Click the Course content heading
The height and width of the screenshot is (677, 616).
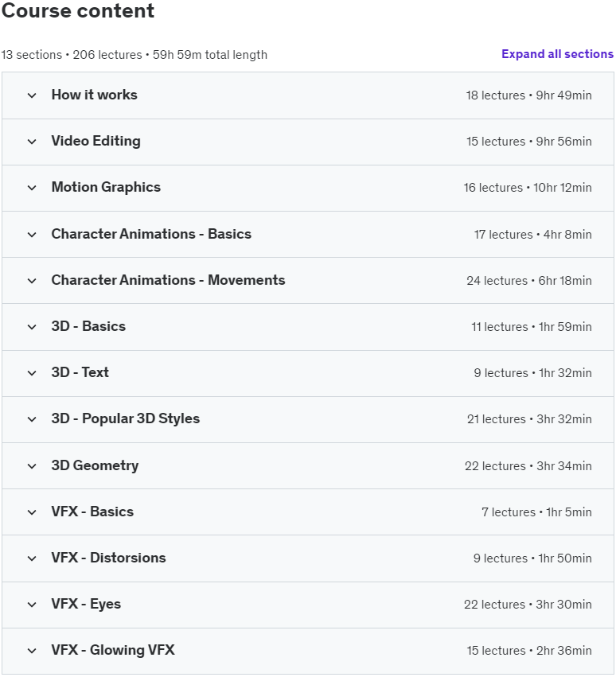78,11
